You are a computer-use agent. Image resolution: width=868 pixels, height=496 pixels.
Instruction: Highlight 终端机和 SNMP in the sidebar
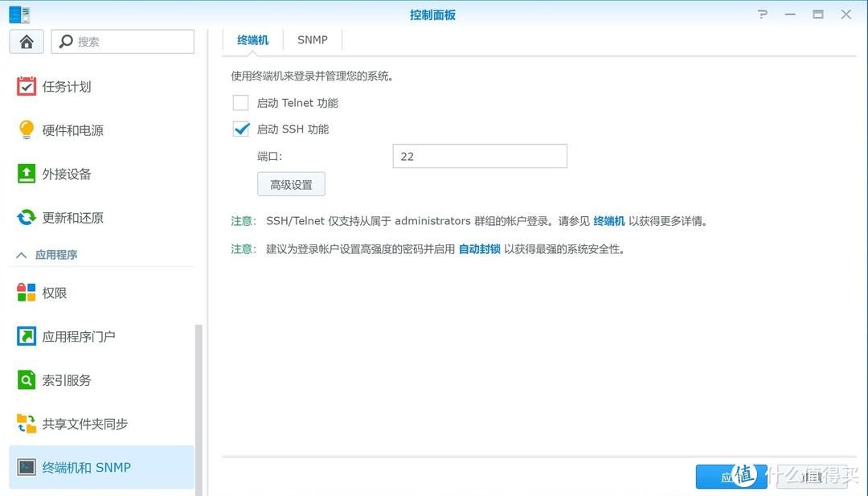(73, 467)
